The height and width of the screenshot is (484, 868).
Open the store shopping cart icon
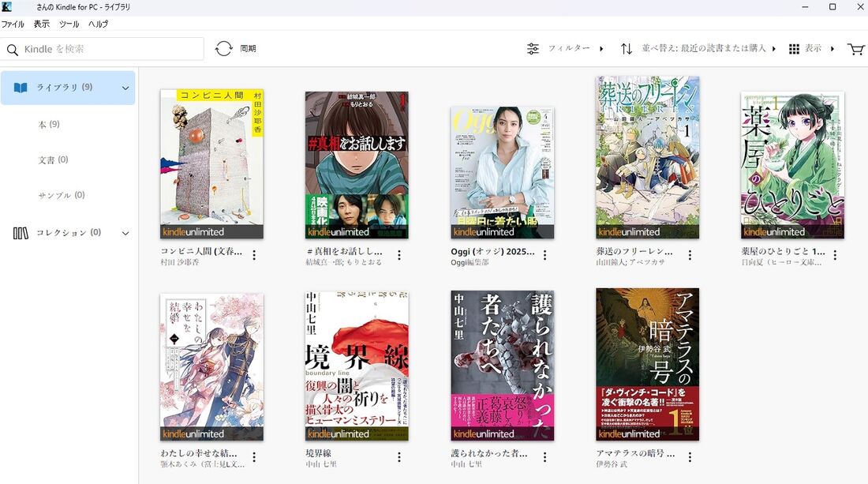tap(856, 49)
